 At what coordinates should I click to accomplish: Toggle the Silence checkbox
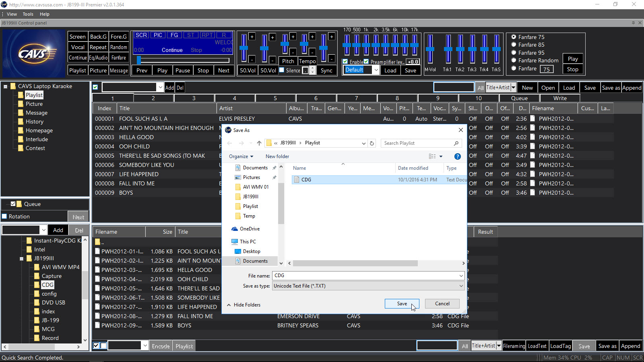282,70
